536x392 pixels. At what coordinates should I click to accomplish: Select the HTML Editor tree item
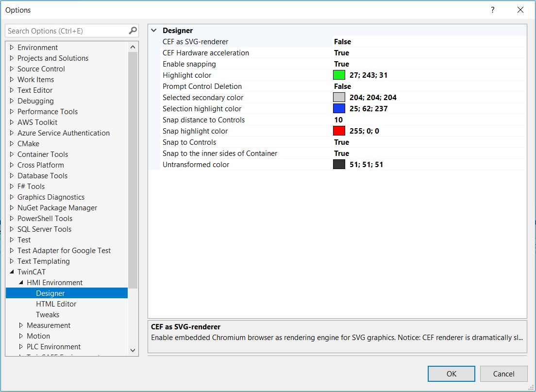click(56, 304)
